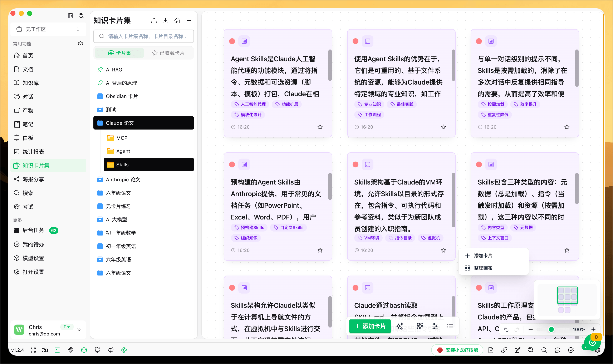This screenshot has height=364, width=613.
Task: Click the attachment paperclip icon in status bar
Action: pos(71,350)
